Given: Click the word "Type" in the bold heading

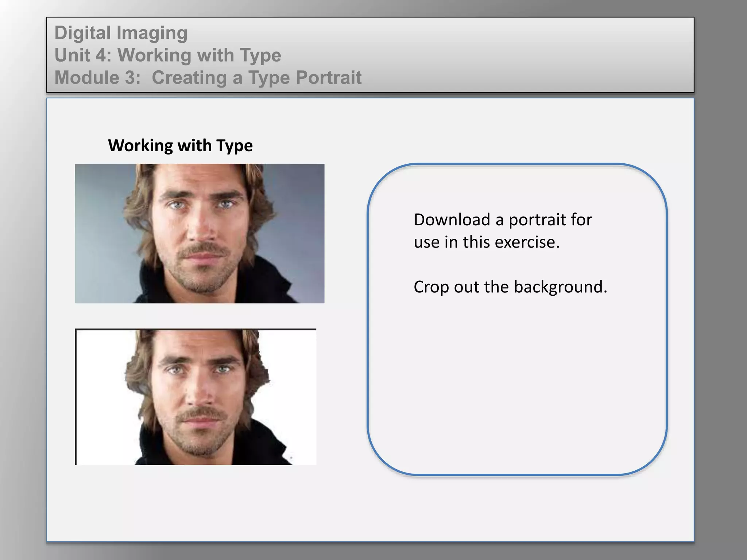Looking at the screenshot, I should tap(234, 145).
